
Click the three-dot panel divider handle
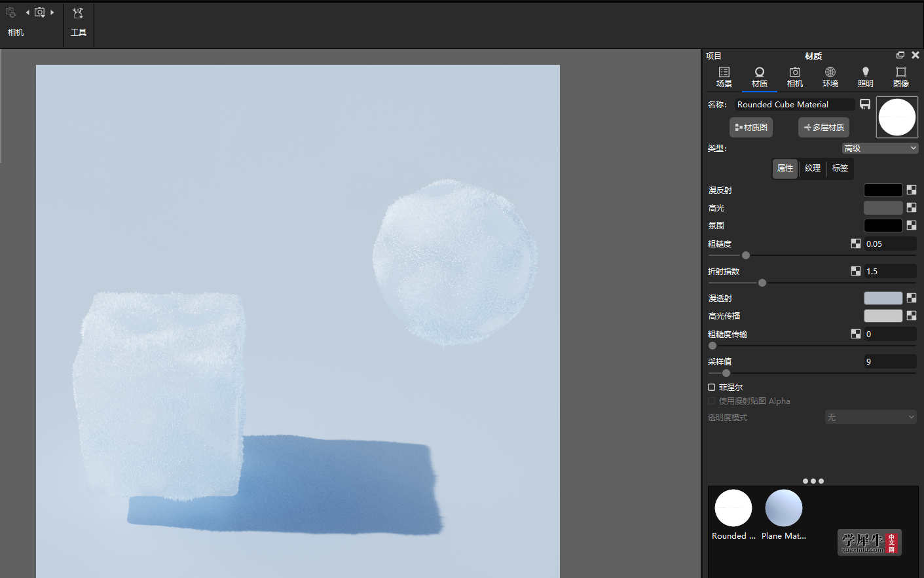813,481
